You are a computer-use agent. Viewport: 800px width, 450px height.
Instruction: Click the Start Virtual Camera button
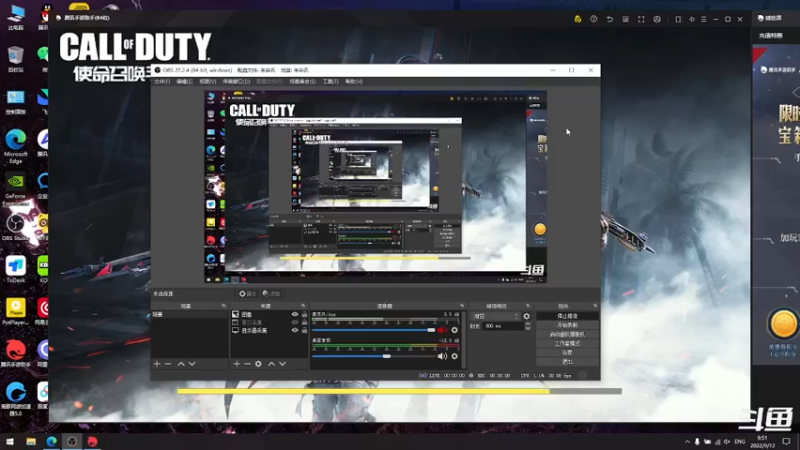567,334
